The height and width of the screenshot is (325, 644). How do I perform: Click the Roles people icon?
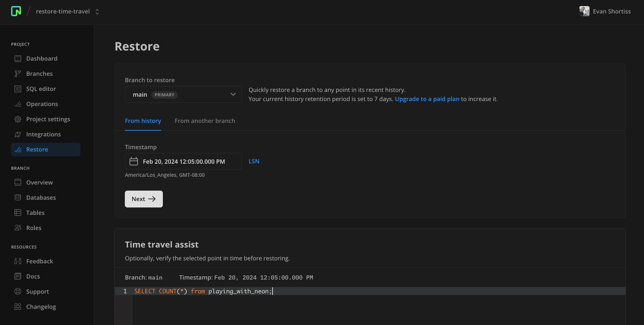18,228
